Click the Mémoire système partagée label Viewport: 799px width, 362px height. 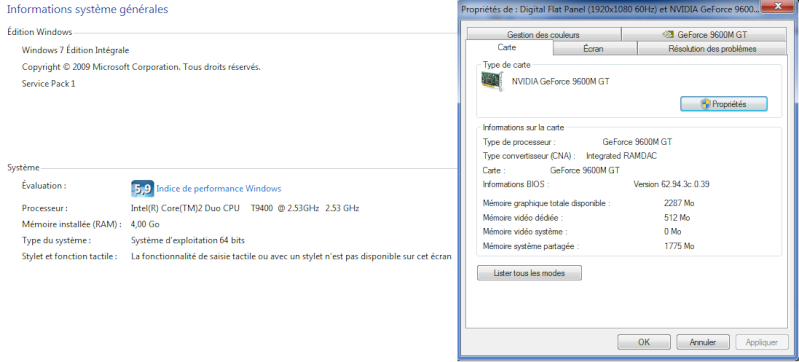531,246
